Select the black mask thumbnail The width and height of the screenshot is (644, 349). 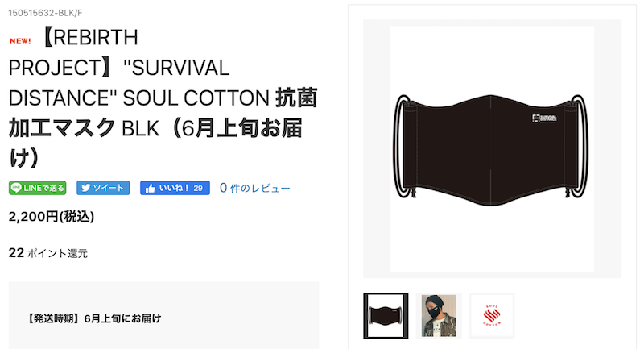(386, 316)
